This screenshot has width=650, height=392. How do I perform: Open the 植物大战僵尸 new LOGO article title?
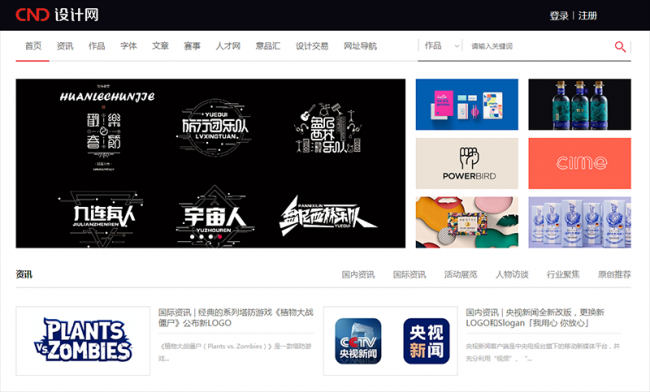(x=235, y=317)
